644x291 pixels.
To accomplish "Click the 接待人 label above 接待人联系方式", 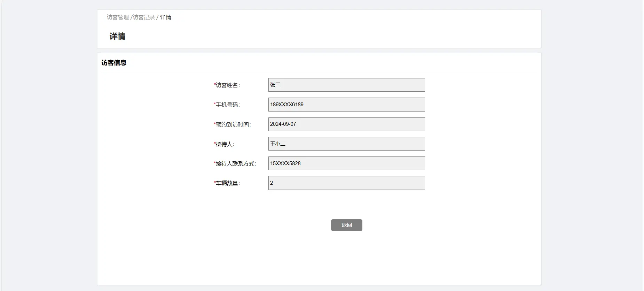I will pos(225,144).
